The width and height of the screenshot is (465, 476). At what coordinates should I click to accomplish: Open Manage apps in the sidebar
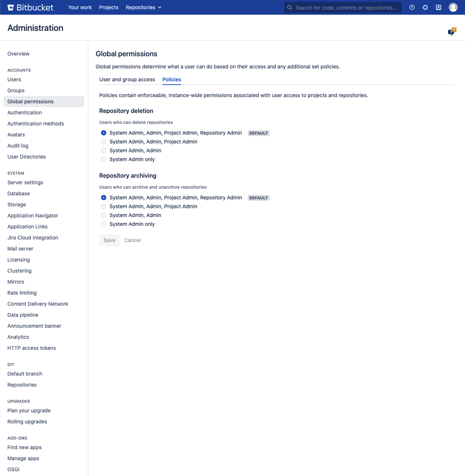click(23, 458)
